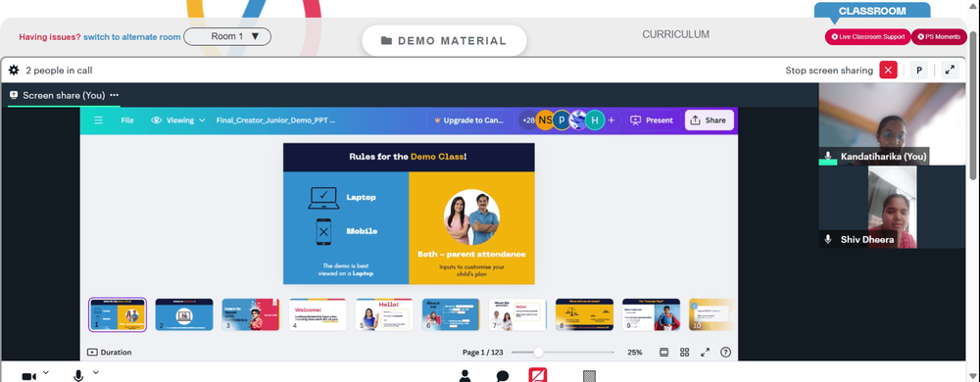Click the main Rules for the Demo Class slide

pos(409,214)
